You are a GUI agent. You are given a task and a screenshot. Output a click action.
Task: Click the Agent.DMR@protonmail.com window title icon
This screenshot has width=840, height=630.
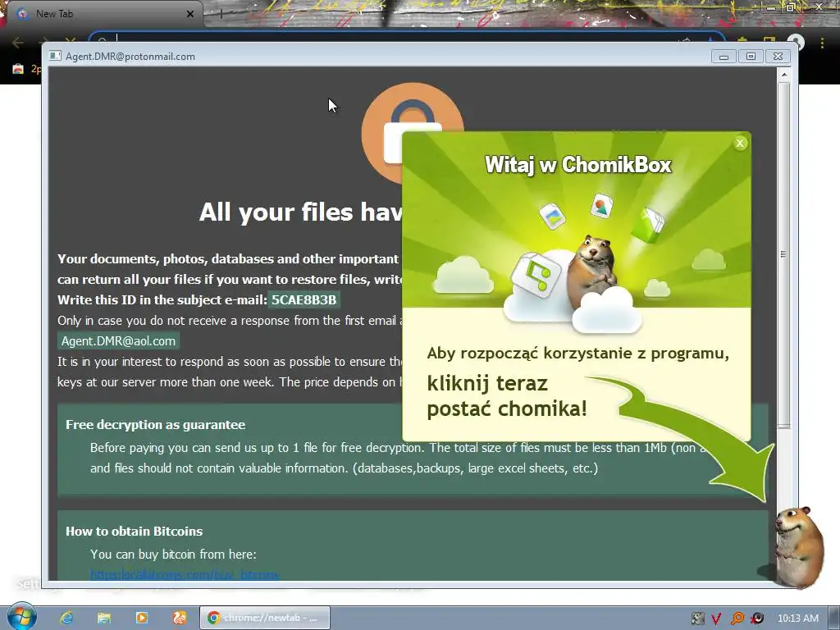pos(55,56)
